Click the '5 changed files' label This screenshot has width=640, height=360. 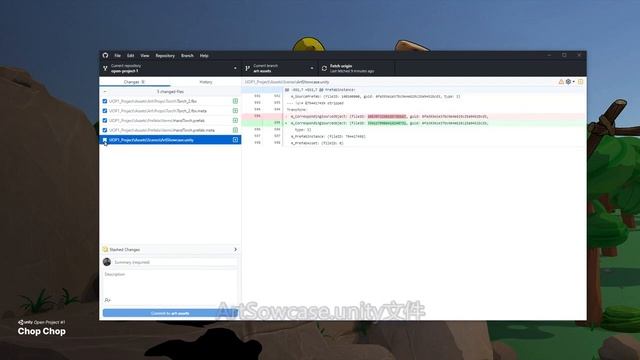[170, 92]
